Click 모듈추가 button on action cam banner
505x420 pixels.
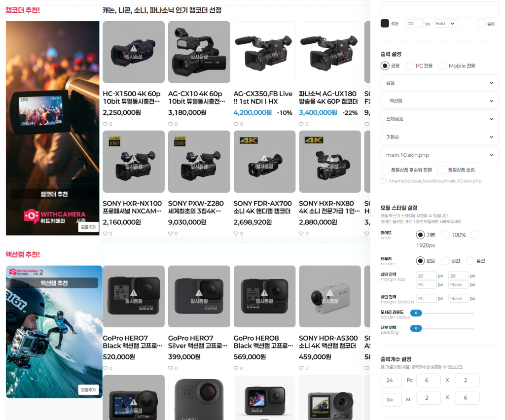[88, 390]
